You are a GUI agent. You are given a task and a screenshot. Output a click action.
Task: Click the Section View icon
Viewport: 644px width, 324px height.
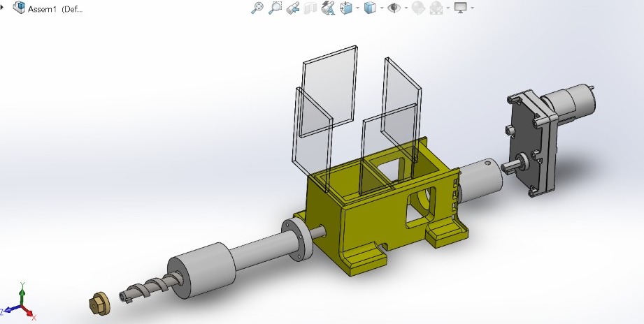[x=310, y=8]
